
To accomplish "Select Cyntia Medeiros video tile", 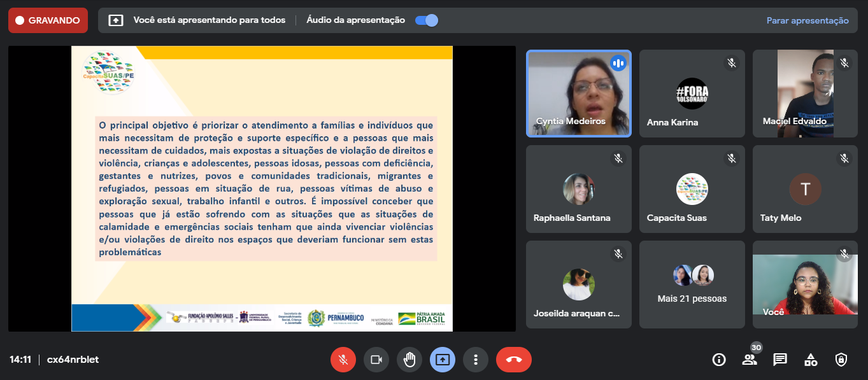I will tap(578, 94).
